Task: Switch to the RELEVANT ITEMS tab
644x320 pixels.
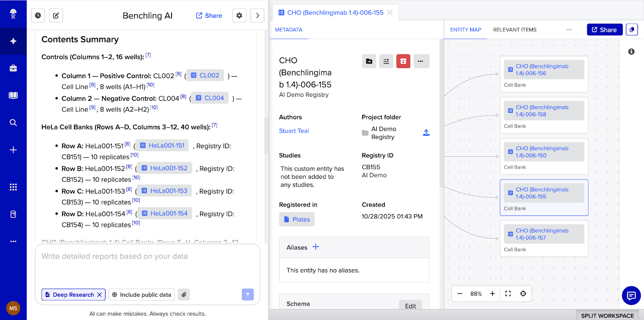Action: pos(515,30)
